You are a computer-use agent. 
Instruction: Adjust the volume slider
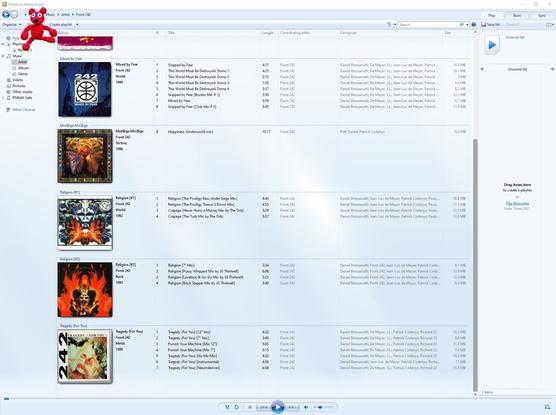[x=324, y=407]
